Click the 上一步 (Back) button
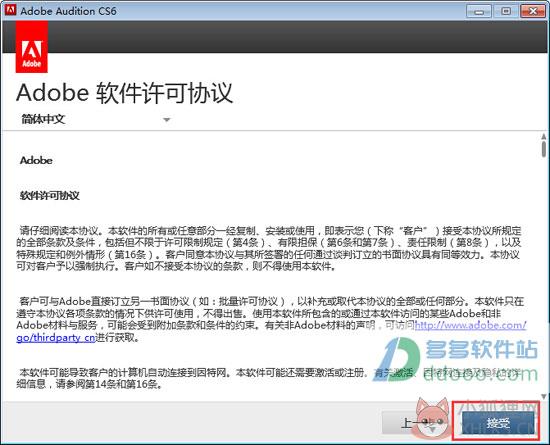 (x=417, y=423)
